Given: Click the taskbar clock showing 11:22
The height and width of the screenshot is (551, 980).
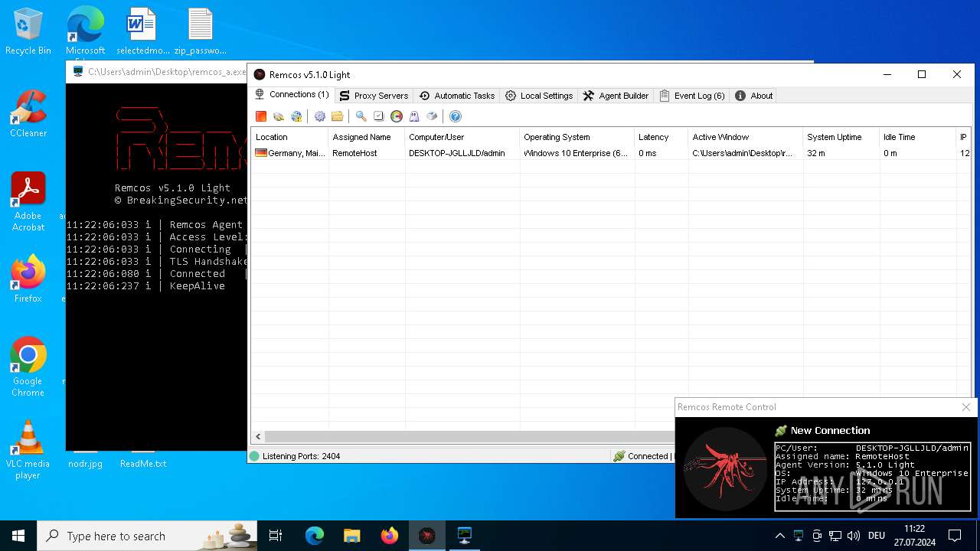Looking at the screenshot, I should 914,536.
